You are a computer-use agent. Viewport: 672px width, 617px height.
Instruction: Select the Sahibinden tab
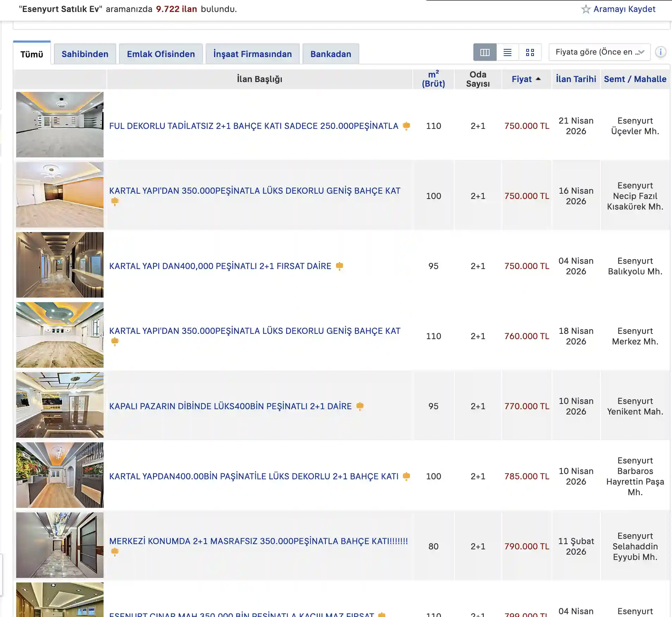click(x=85, y=54)
